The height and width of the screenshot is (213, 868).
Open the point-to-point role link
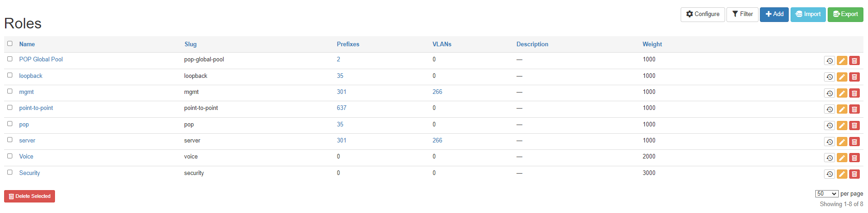(36, 108)
